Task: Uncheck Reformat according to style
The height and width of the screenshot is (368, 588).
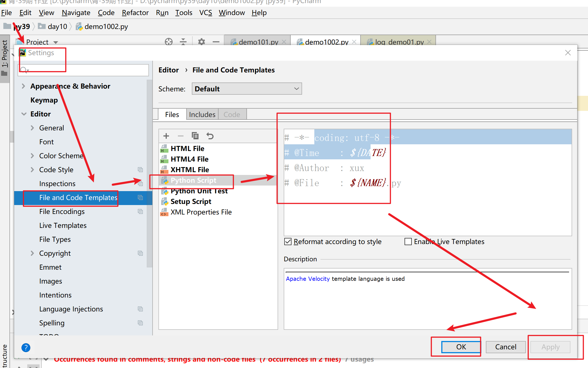Action: 288,242
